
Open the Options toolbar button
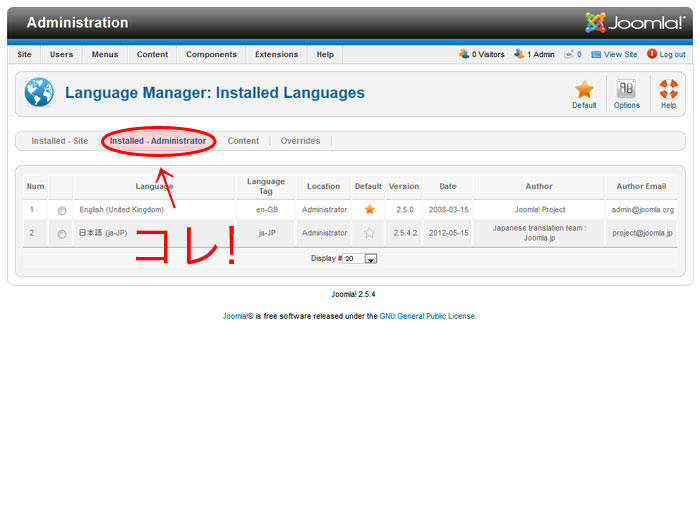[x=627, y=90]
